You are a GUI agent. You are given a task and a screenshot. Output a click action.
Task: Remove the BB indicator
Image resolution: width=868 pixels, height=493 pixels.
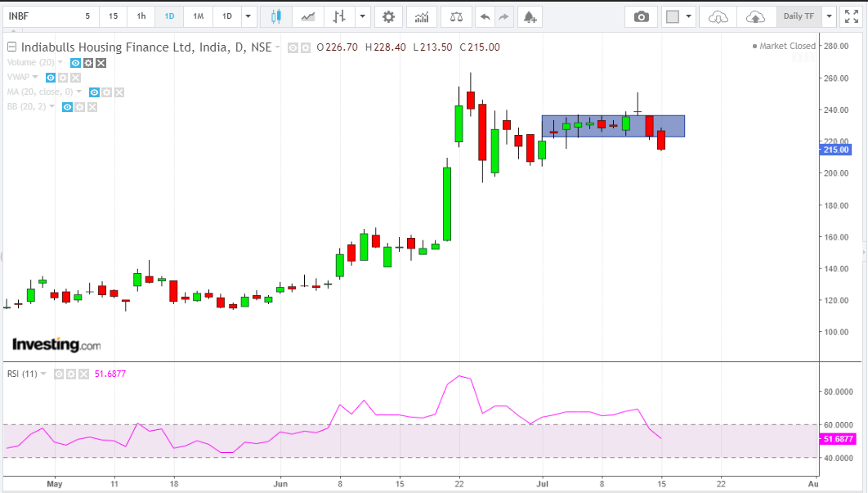(92, 107)
